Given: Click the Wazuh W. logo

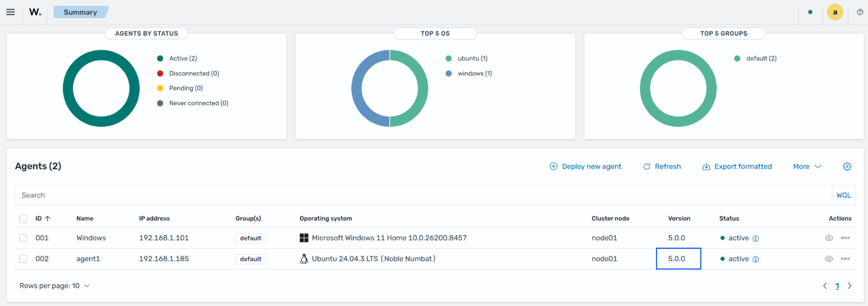Looking at the screenshot, I should point(35,12).
